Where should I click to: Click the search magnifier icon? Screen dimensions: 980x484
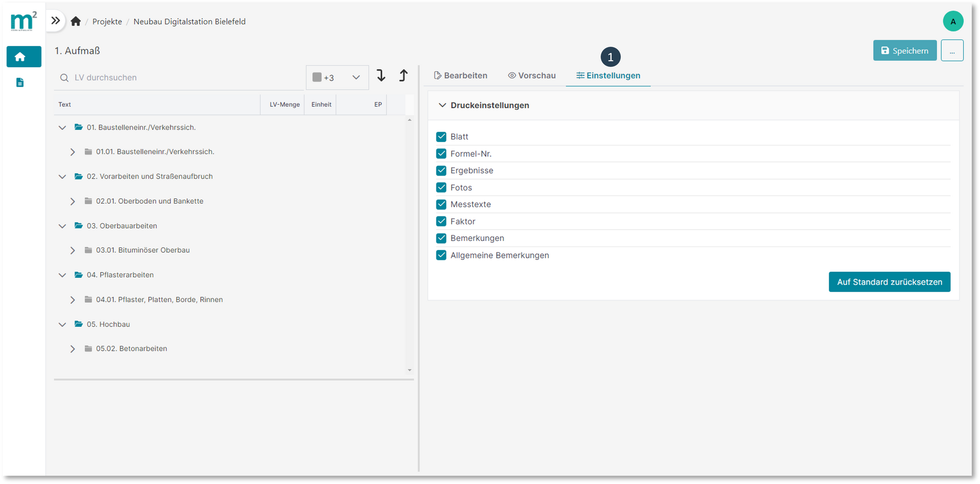click(x=64, y=78)
